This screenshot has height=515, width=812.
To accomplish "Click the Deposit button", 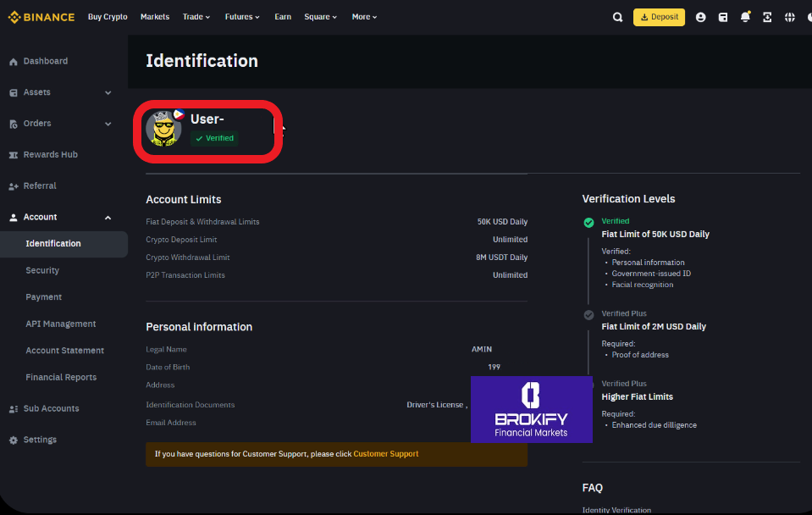I will (659, 17).
